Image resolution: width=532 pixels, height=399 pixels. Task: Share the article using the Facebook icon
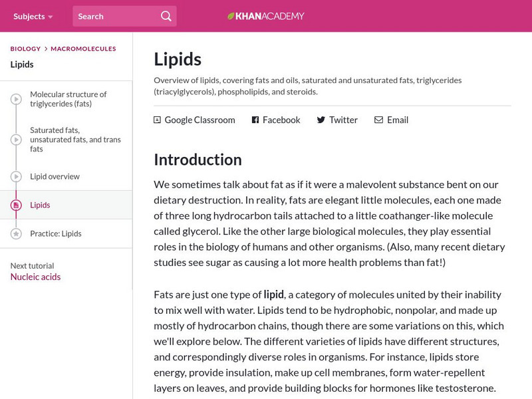[254, 120]
